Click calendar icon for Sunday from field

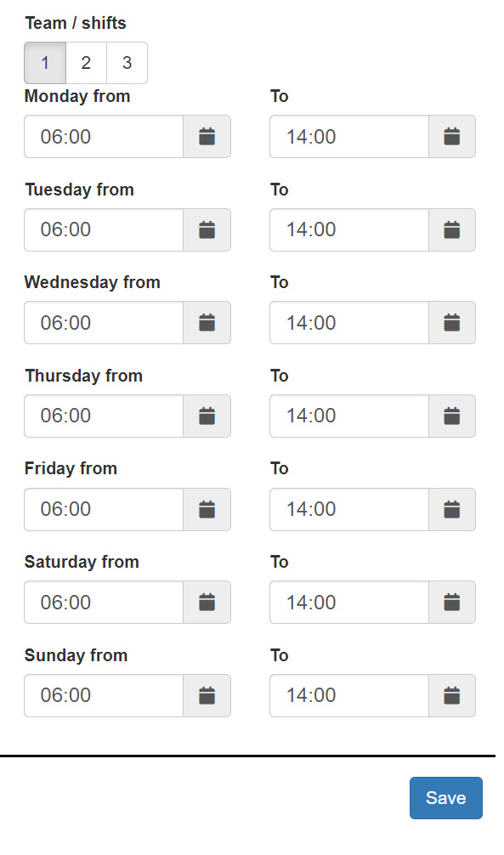pyautogui.click(x=207, y=696)
